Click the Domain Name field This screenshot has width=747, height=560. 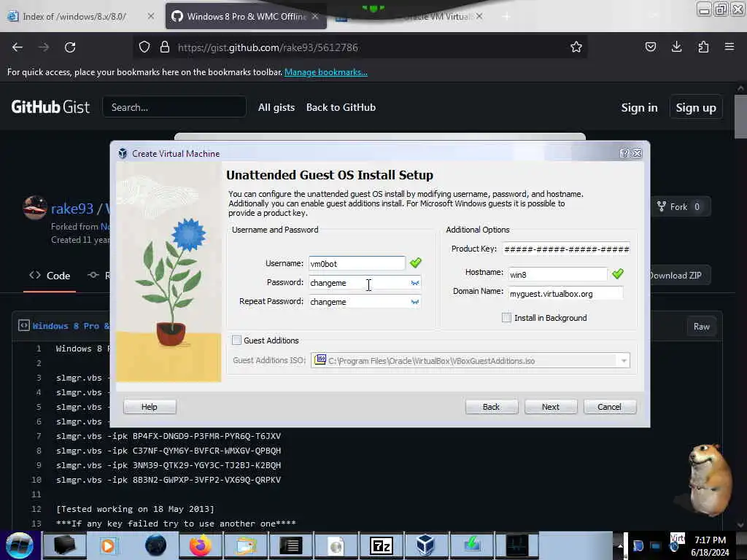565,293
